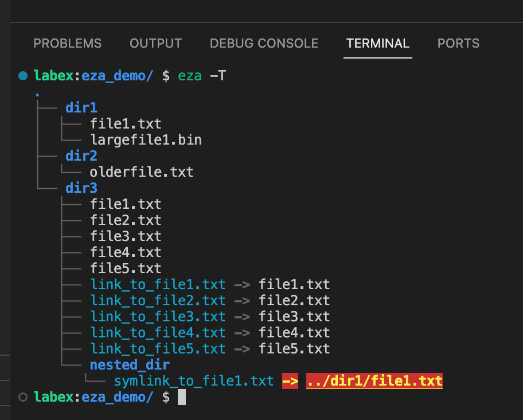Open the PROBLEMS panel tab

click(x=67, y=44)
